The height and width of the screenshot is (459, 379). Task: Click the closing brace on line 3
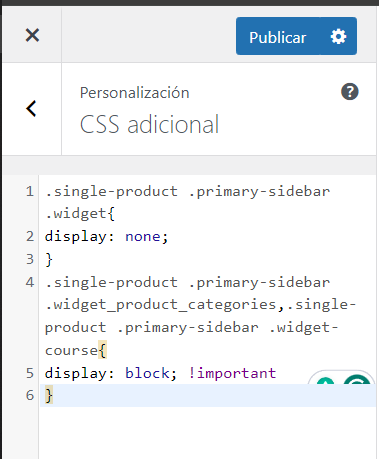coord(49,260)
